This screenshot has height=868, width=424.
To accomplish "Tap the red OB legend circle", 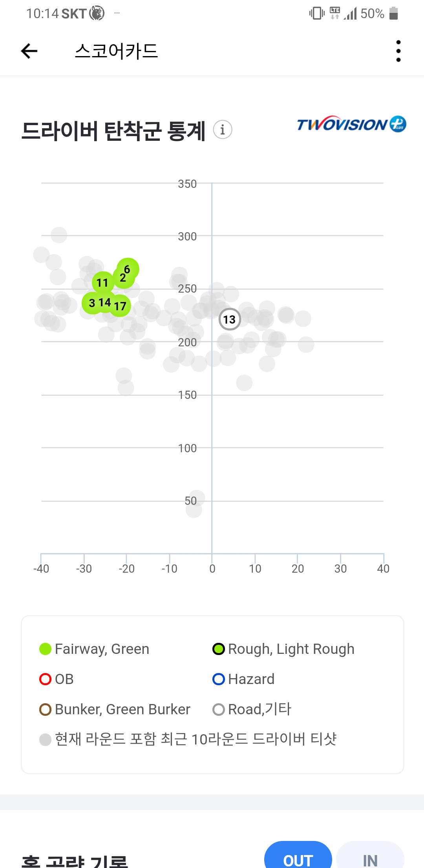I will [46, 679].
